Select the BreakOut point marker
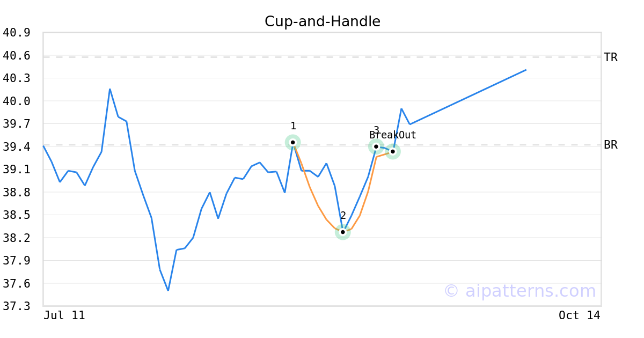 point(393,151)
